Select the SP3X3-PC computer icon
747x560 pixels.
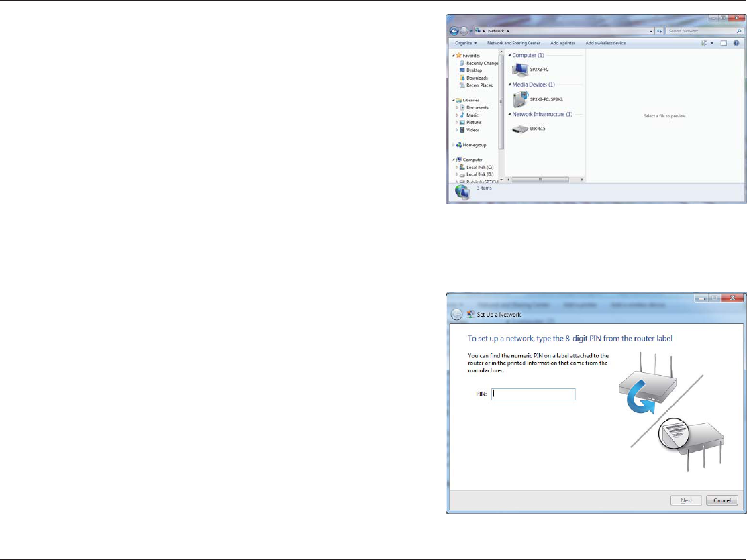[519, 70]
